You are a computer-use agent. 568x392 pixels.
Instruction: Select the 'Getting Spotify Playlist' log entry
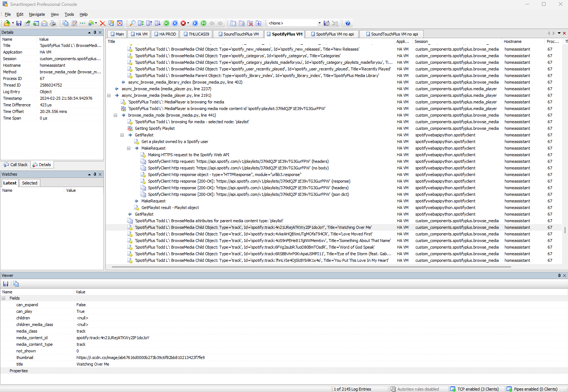click(x=155, y=128)
